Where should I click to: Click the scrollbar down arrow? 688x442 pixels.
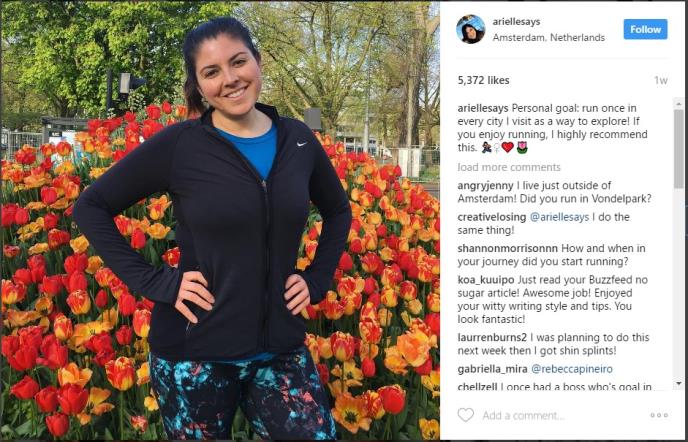(x=679, y=384)
